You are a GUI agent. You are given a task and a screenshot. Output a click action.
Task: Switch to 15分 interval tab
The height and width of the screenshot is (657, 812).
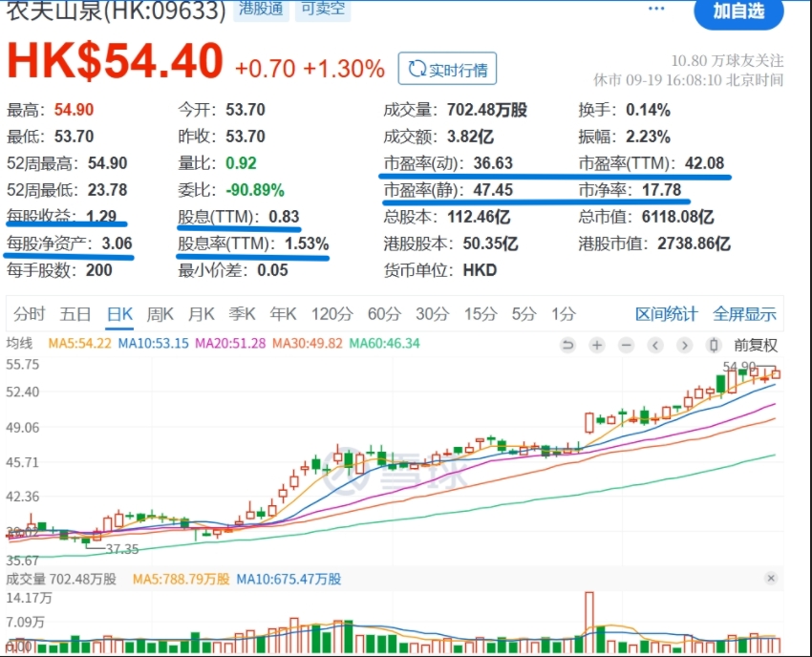click(x=481, y=314)
